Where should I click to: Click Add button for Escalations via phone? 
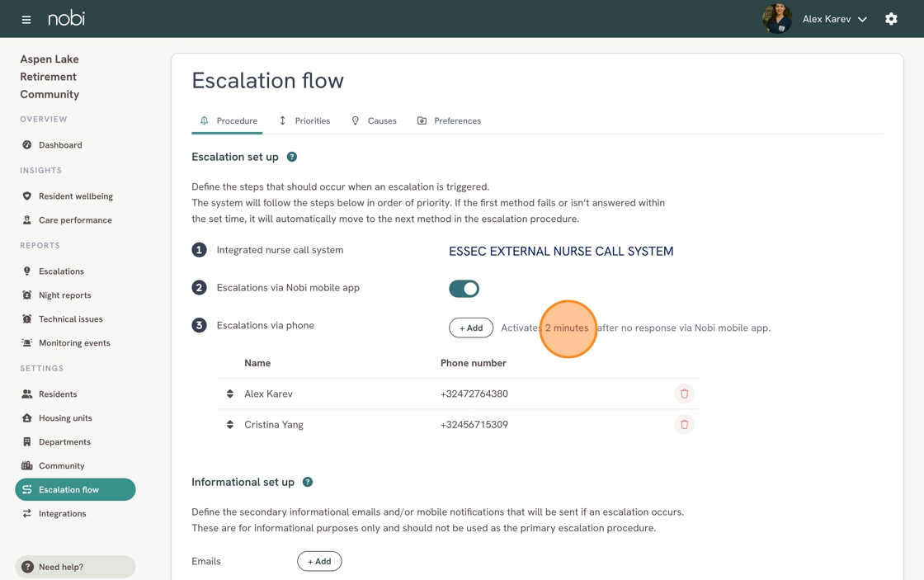[471, 328]
